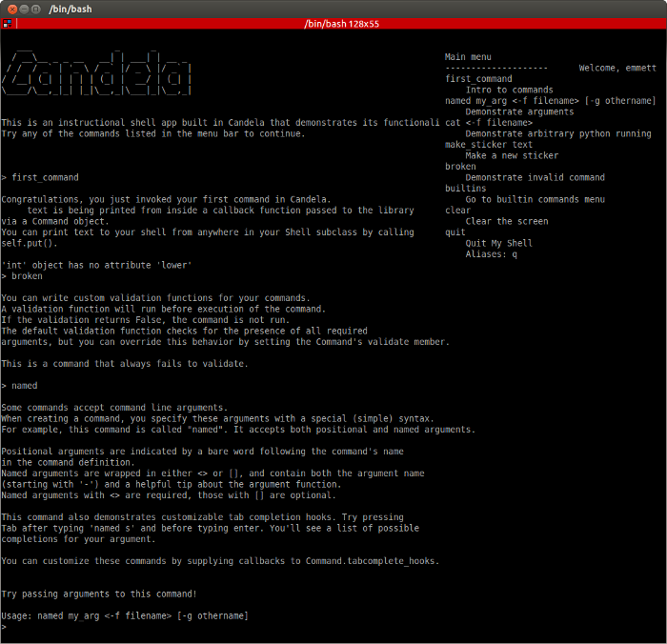This screenshot has height=644, width=667.
Task: Click the 'self.put().' line
Action: click(x=30, y=243)
